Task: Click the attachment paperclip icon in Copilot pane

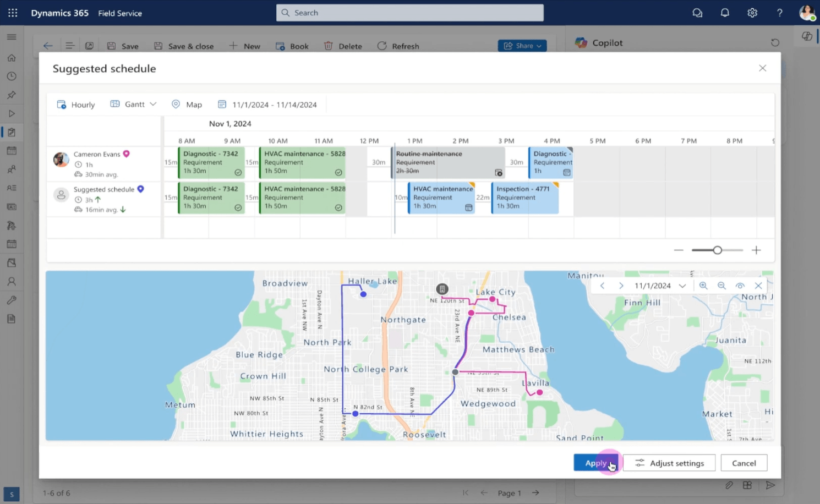Action: click(x=729, y=485)
